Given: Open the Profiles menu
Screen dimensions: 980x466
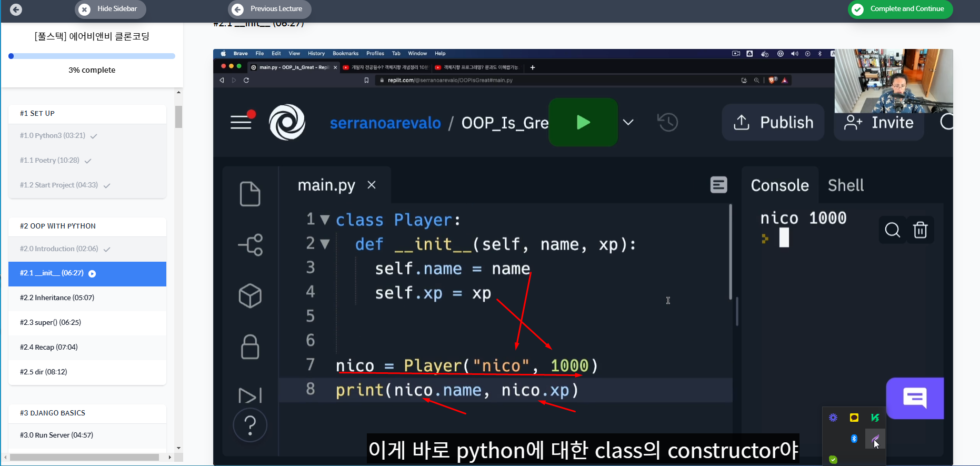Looking at the screenshot, I should click(375, 54).
